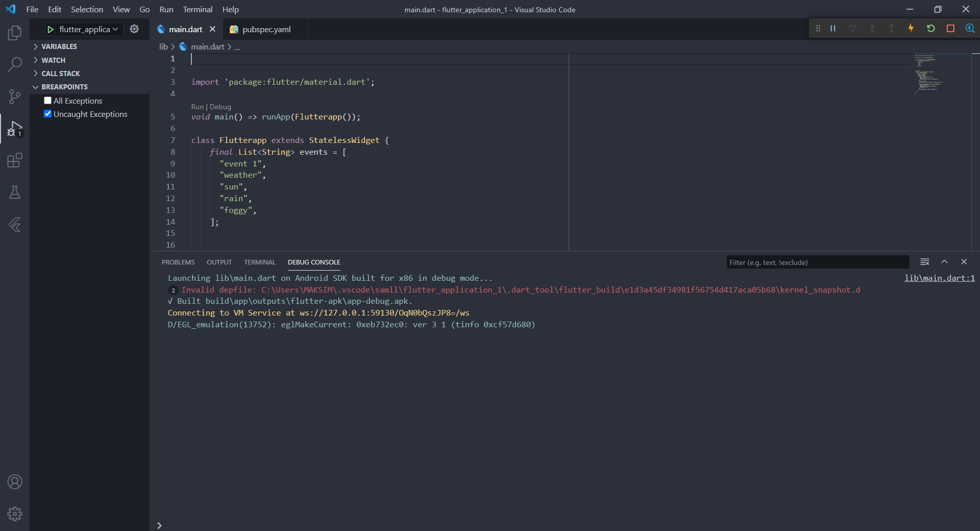
Task: Expand the debug console input prompt
Action: coord(159,525)
